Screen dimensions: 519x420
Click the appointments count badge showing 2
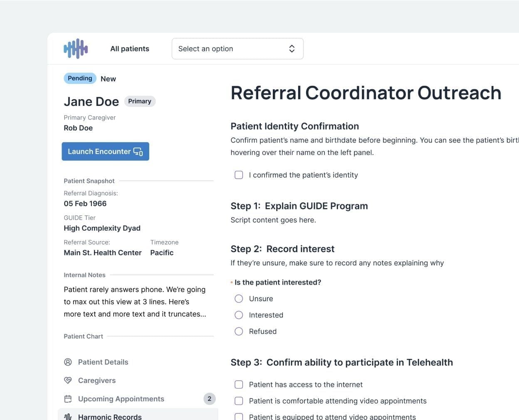(x=210, y=398)
